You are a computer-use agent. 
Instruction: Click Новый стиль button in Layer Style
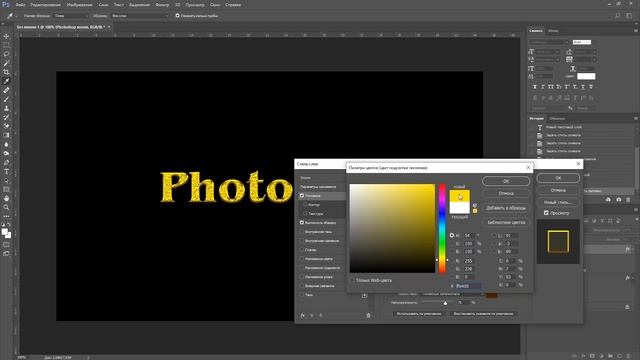(558, 202)
